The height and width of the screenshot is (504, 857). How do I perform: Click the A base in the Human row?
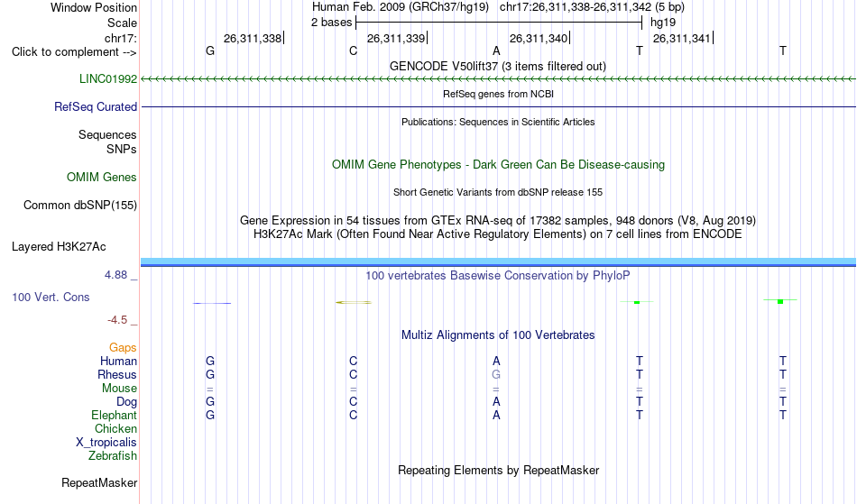click(496, 362)
